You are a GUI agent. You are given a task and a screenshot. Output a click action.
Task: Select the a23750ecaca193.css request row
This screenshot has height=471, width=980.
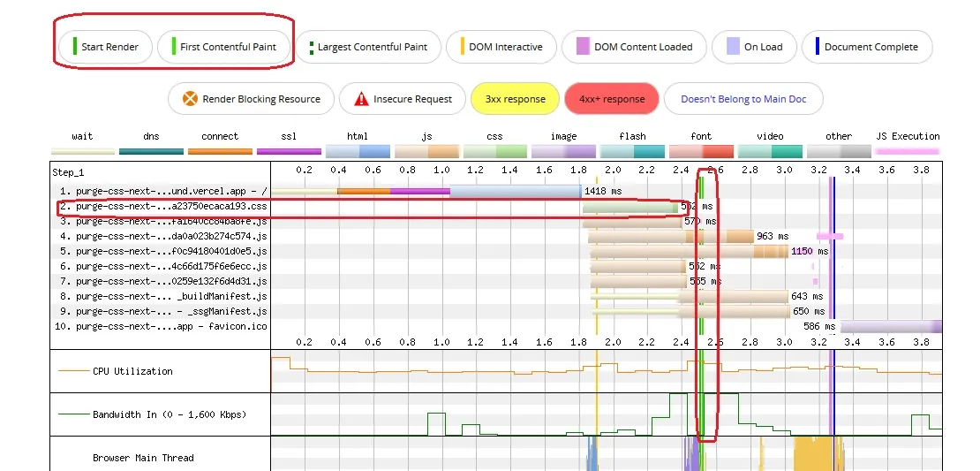click(x=162, y=206)
